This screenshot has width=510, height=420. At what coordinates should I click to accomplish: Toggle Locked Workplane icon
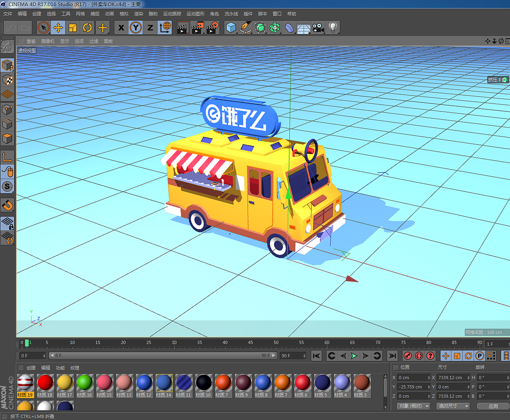[x=8, y=224]
